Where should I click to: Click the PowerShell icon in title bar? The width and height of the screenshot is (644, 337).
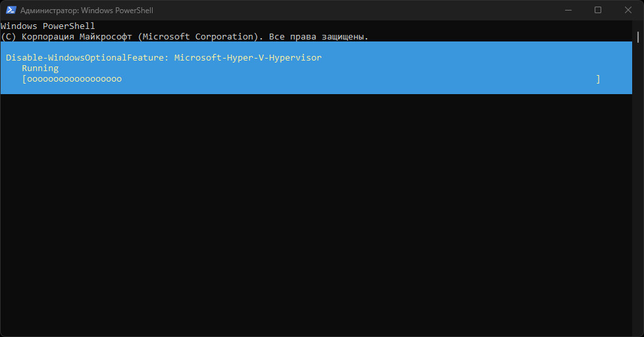[x=11, y=10]
